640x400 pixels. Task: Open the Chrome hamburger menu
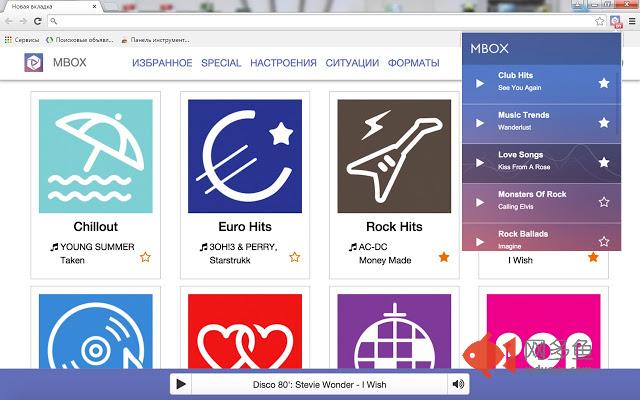(x=632, y=21)
